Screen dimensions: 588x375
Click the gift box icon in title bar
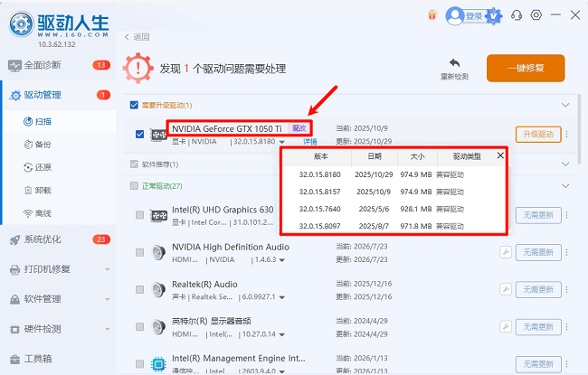pyautogui.click(x=432, y=15)
